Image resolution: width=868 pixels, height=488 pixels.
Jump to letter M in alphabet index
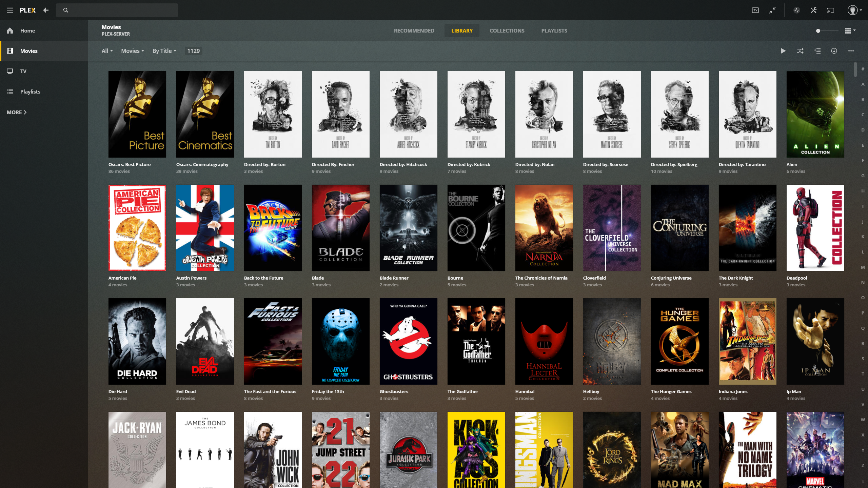click(863, 267)
